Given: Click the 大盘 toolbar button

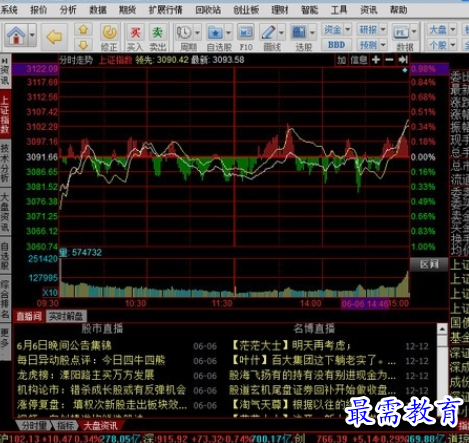Looking at the screenshot, I should point(438,30).
